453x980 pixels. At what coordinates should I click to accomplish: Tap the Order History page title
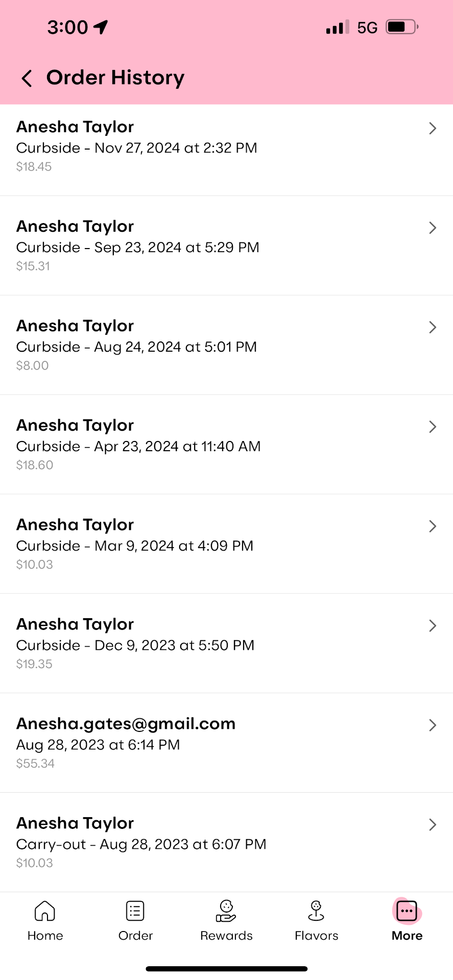[x=115, y=78]
